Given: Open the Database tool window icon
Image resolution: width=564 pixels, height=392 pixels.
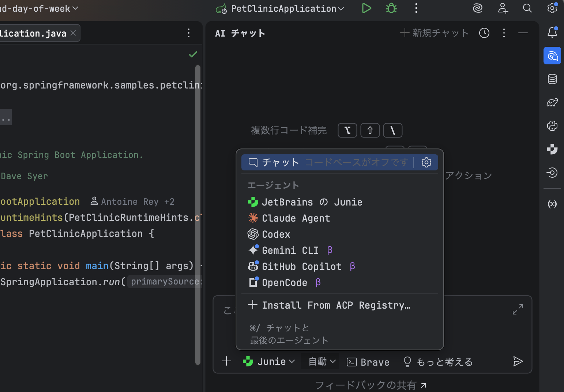Looking at the screenshot, I should 552,79.
